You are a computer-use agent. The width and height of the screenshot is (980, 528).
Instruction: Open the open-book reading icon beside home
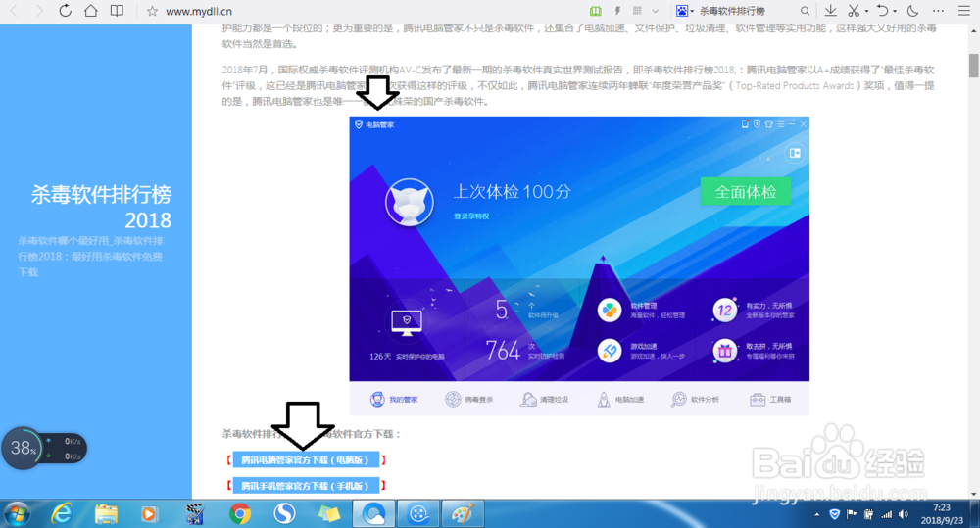tap(117, 11)
